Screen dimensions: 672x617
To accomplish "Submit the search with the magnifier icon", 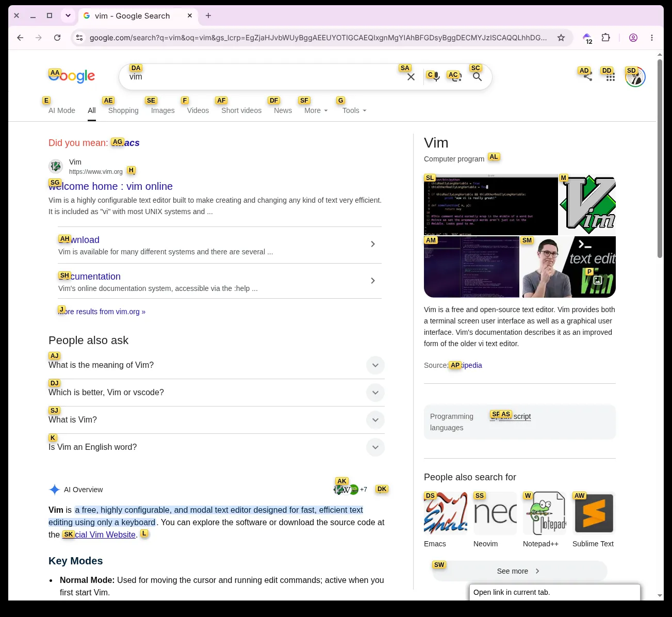I will tap(478, 77).
